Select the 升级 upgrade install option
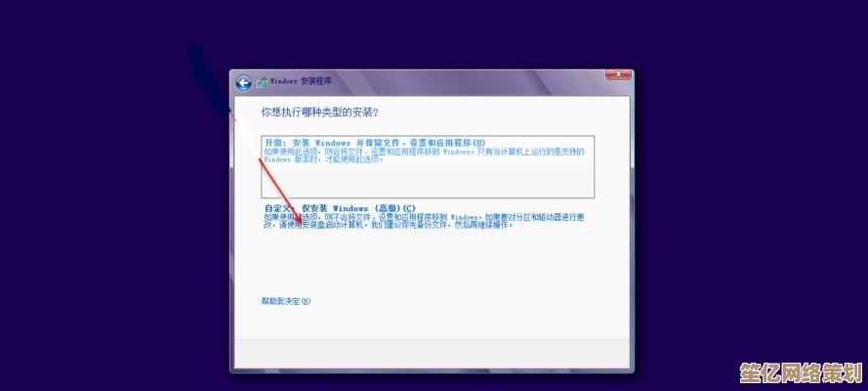The width and height of the screenshot is (868, 391). tap(428, 167)
